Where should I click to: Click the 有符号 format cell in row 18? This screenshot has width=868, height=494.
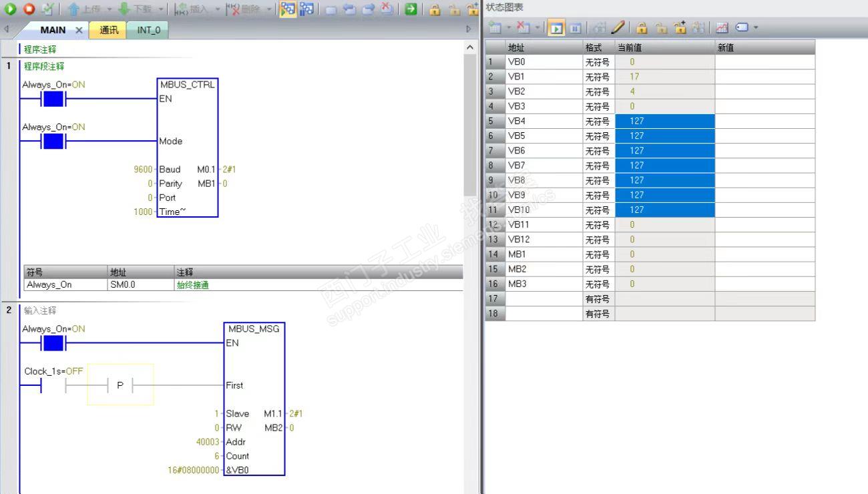(598, 314)
